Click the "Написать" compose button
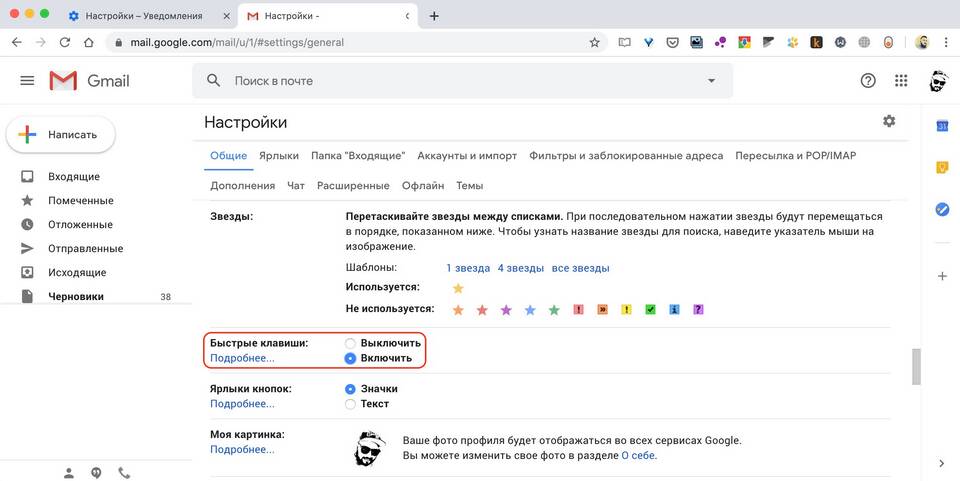 [60, 134]
